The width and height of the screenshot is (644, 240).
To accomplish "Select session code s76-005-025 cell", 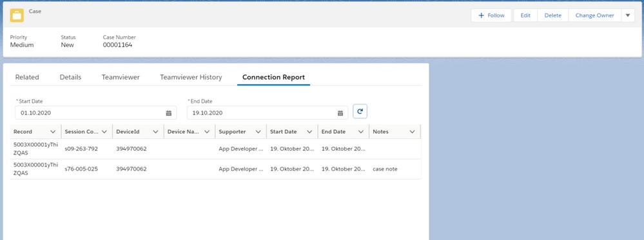I will (x=87, y=169).
